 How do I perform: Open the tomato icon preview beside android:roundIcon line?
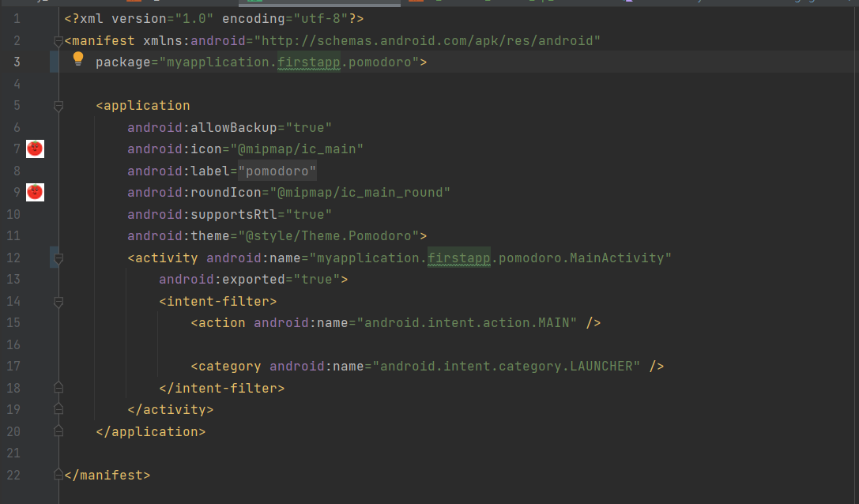35,192
